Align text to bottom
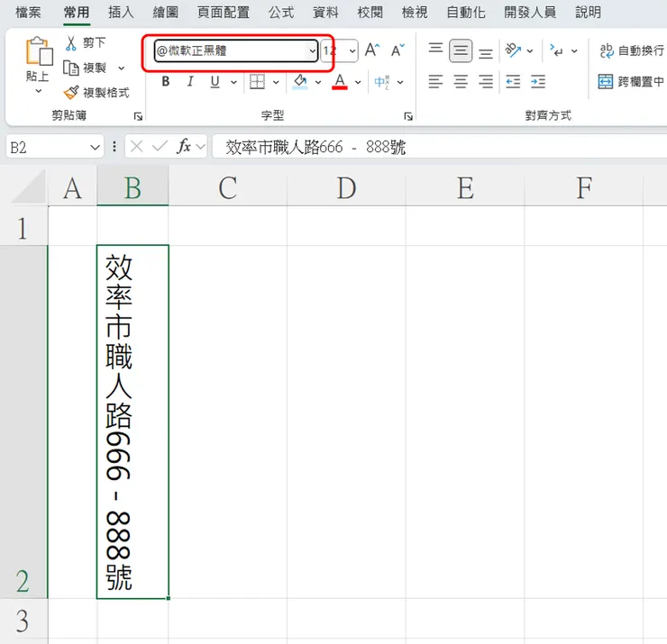Viewport: 667px width, 644px height. click(x=485, y=52)
